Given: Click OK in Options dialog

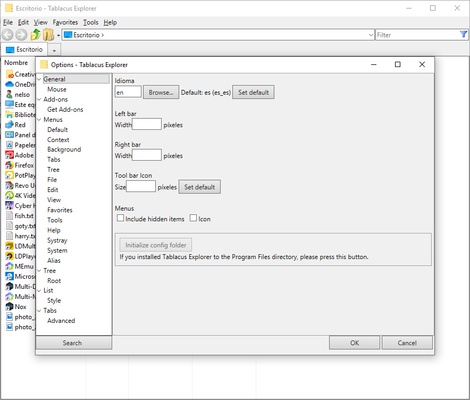Looking at the screenshot, I should (x=354, y=343).
